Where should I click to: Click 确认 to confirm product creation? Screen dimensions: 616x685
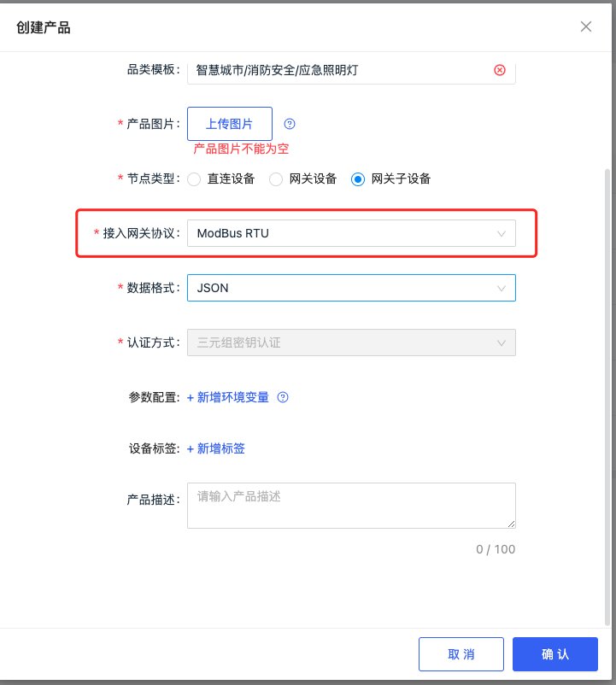pyautogui.click(x=554, y=654)
